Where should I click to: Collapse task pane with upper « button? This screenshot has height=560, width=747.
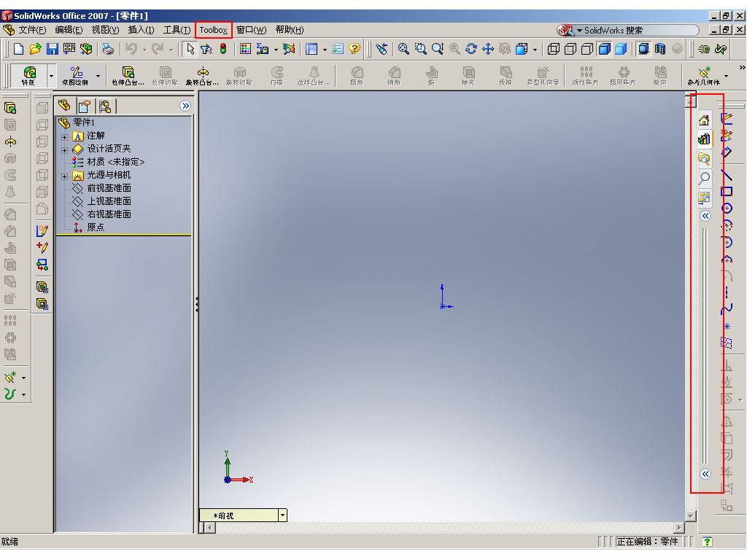(x=705, y=216)
